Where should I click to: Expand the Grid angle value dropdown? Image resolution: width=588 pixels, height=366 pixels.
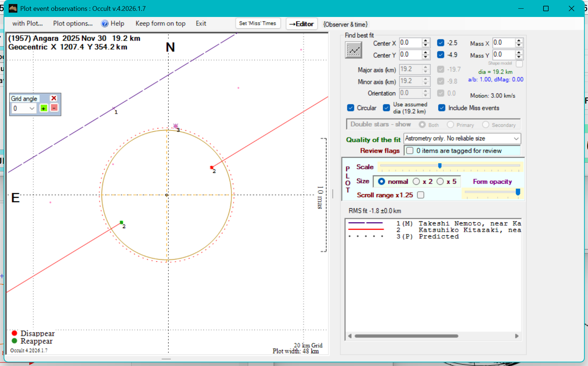click(x=32, y=108)
